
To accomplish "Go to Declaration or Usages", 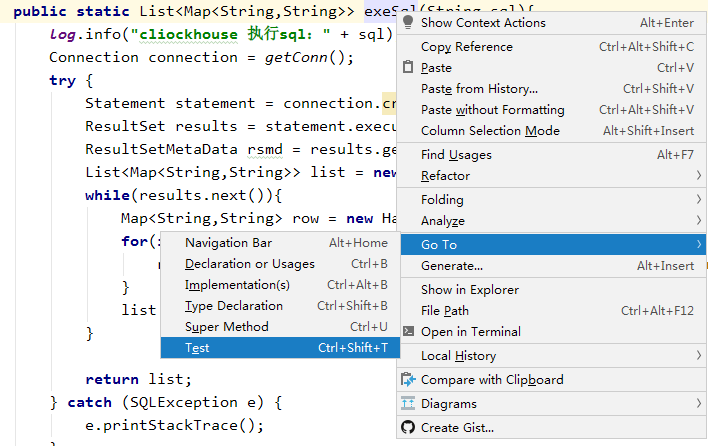I will [x=250, y=264].
